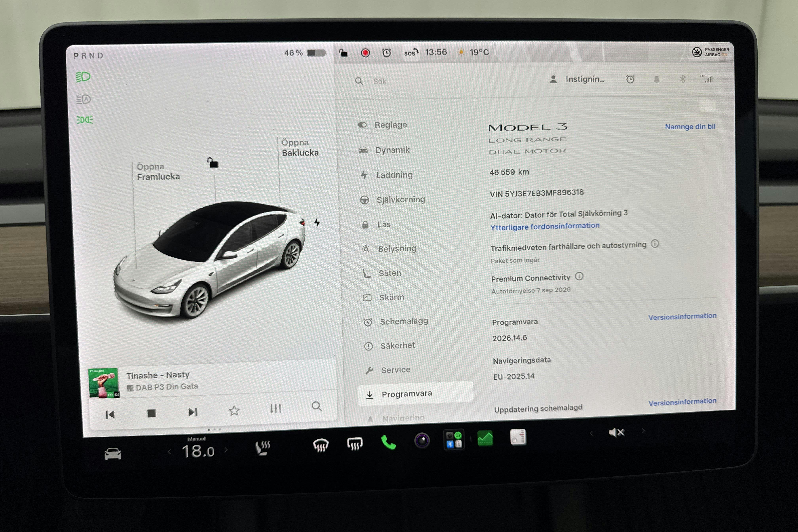Toggle front windshield defrost
Viewport: 798px width, 532px height.
321,446
